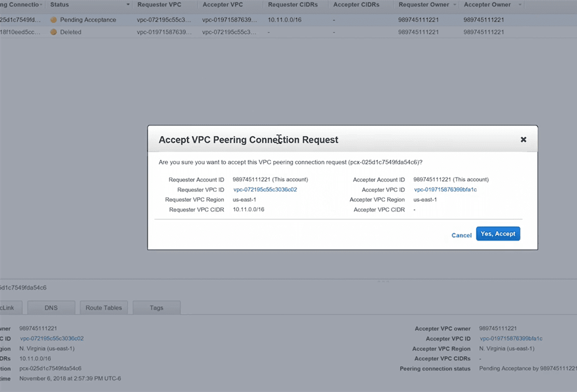The image size is (577, 392).
Task: Expand the Status column sort dropdown
Action: pyautogui.click(x=128, y=5)
